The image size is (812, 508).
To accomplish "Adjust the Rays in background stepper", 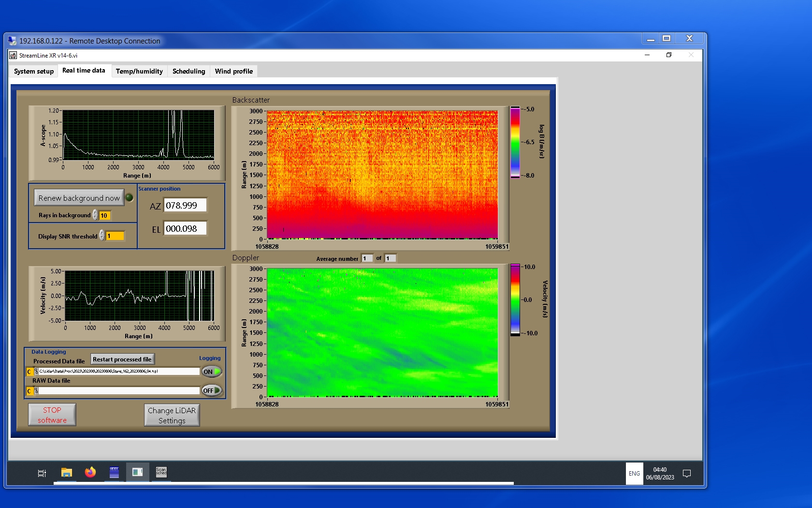I will click(95, 215).
